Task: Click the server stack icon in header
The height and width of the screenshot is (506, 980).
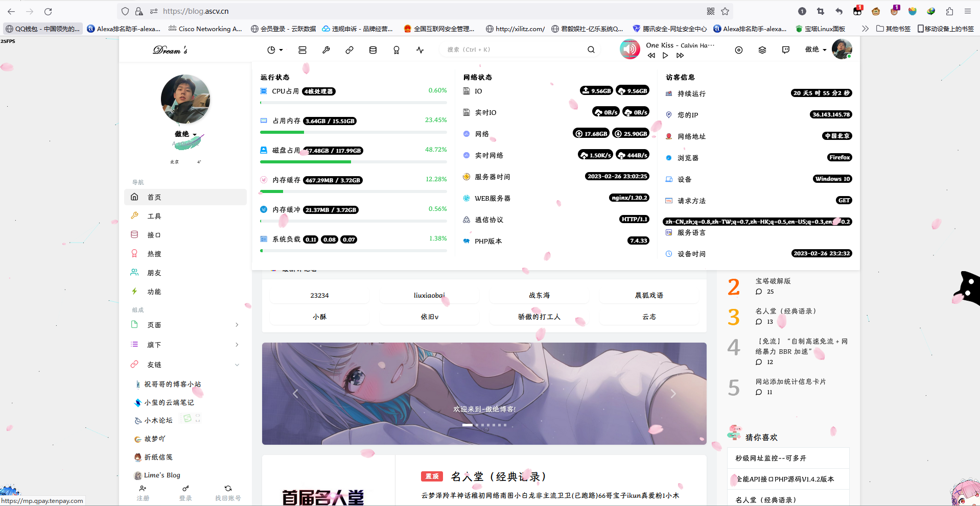Action: tap(302, 50)
